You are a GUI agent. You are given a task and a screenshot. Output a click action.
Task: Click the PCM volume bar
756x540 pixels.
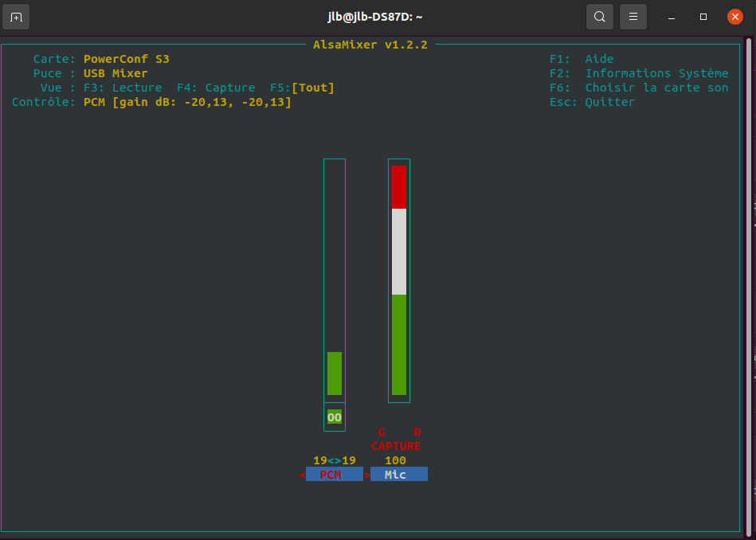(x=335, y=373)
